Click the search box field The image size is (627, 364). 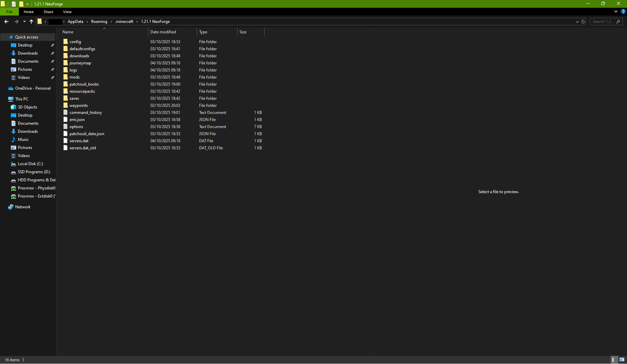coord(603,22)
